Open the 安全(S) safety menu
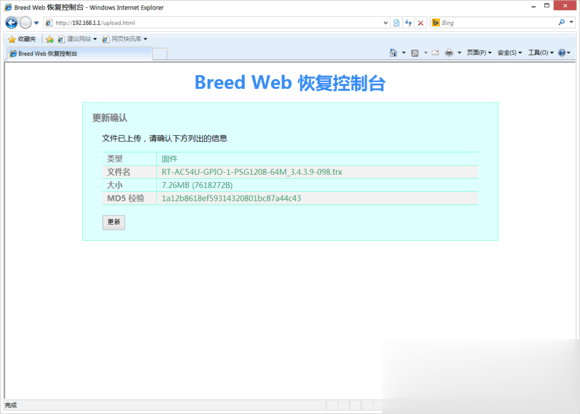 click(509, 53)
